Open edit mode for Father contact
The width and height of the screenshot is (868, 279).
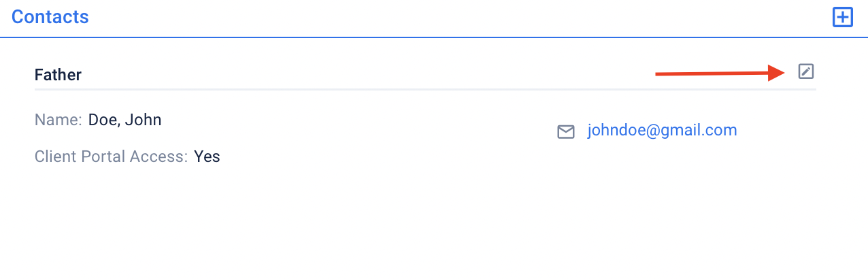(x=805, y=71)
